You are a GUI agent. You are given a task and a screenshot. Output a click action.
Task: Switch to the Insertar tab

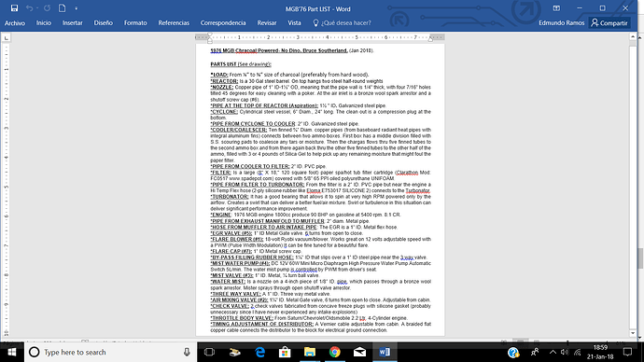[72, 23]
